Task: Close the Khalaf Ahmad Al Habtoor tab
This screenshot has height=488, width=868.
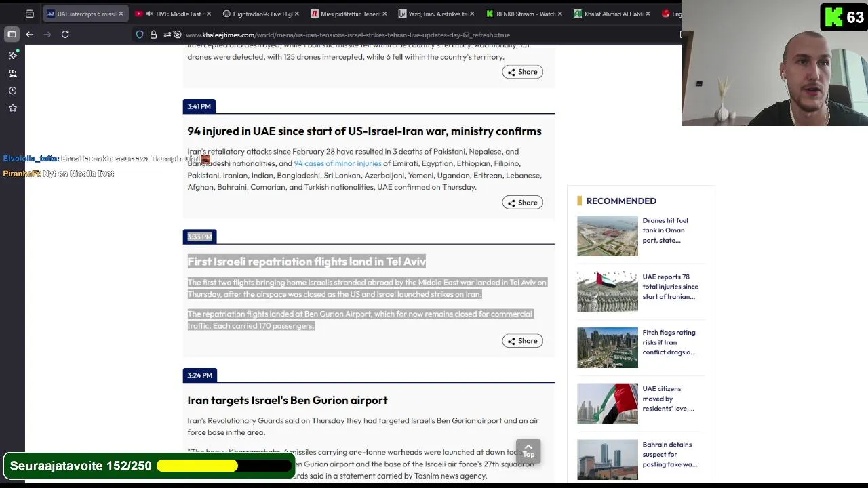Action: (x=648, y=14)
